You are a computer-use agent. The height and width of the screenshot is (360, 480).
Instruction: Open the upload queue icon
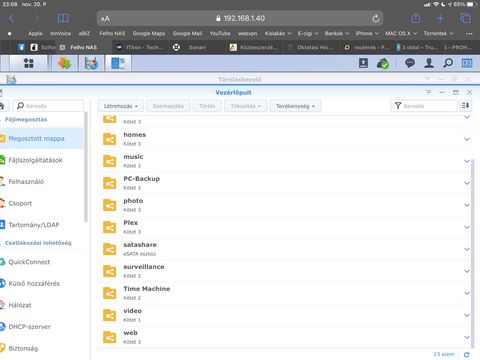pos(363,63)
